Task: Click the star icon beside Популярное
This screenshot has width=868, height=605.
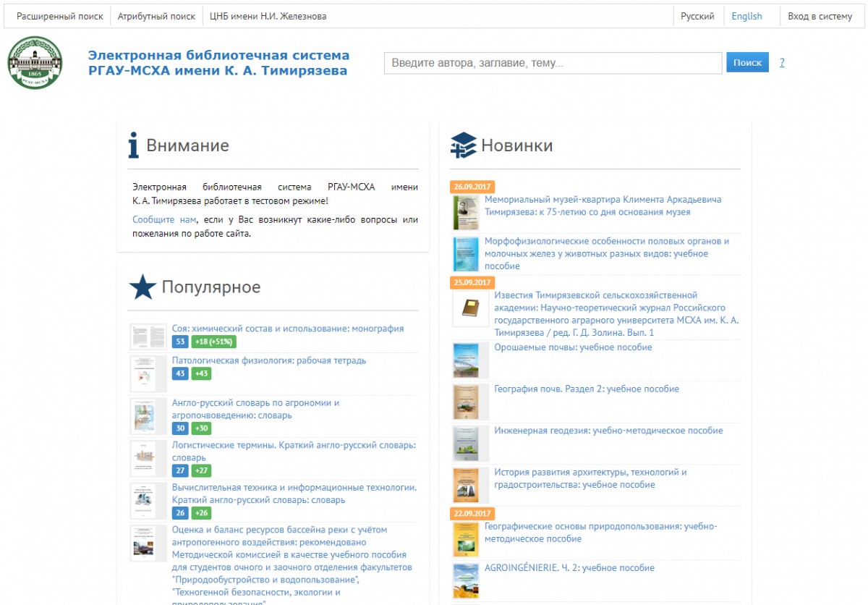Action: click(142, 287)
